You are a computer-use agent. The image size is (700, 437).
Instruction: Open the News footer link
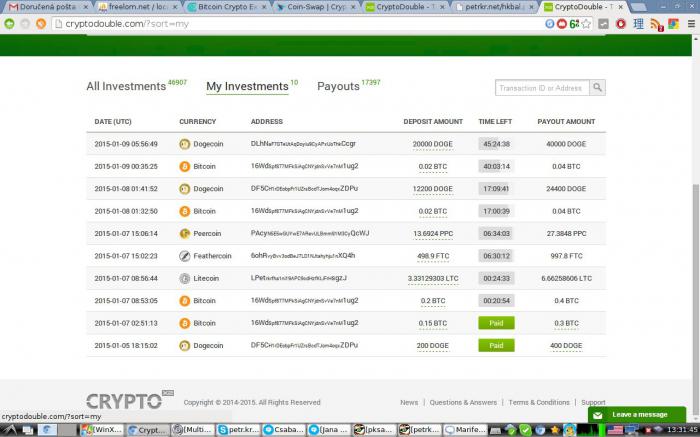[x=409, y=402]
